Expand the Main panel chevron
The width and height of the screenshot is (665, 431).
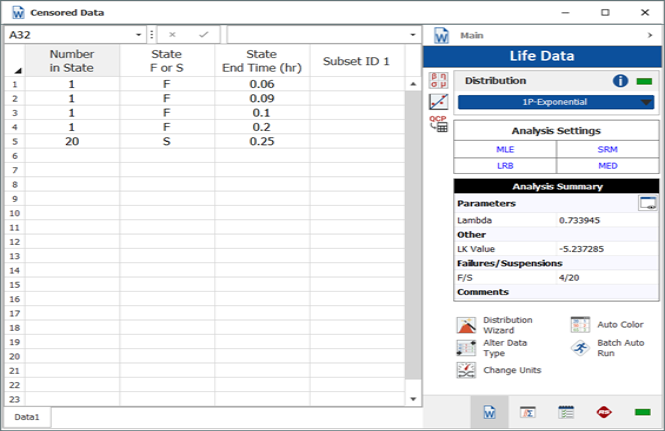click(x=651, y=35)
